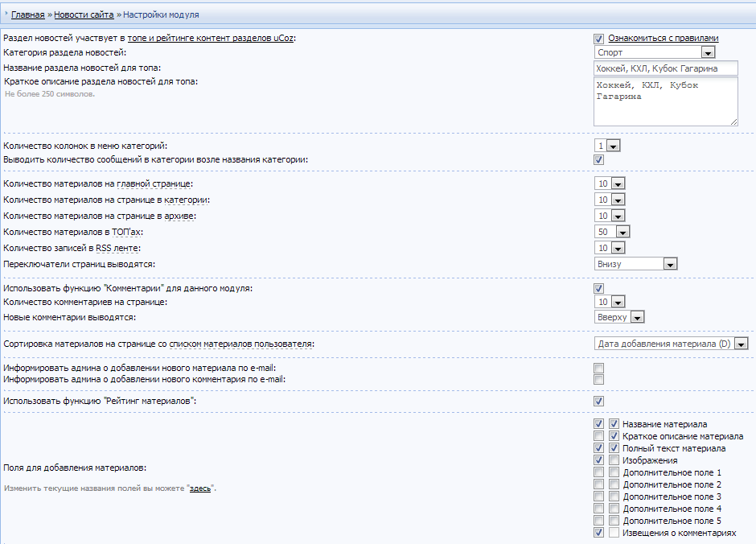Open the Главная breadcrumb link
756x544 pixels.
tap(27, 14)
